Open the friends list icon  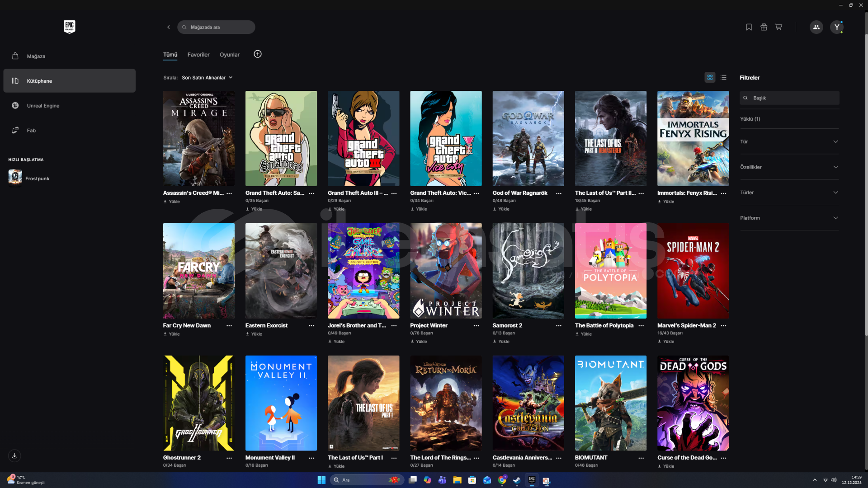(x=816, y=27)
